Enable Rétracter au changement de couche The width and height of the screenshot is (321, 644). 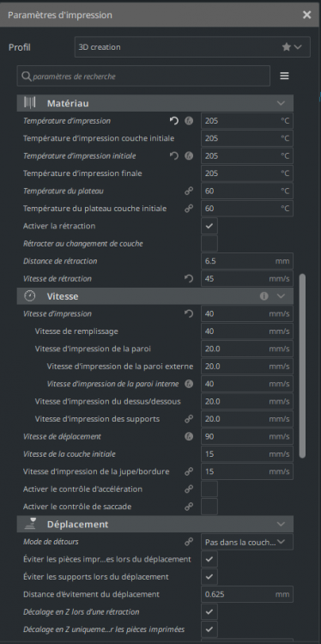209,244
